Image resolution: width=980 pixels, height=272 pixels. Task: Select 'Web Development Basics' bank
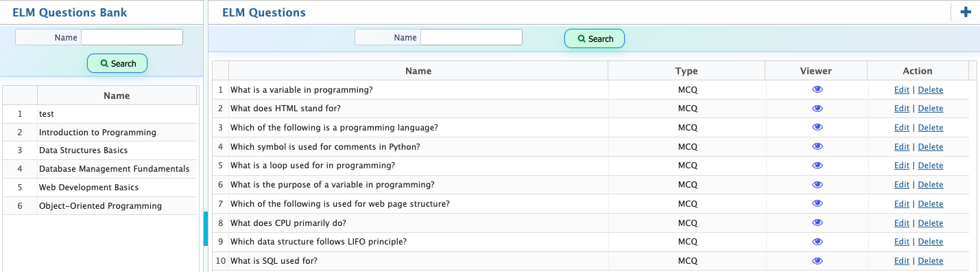(x=100, y=188)
